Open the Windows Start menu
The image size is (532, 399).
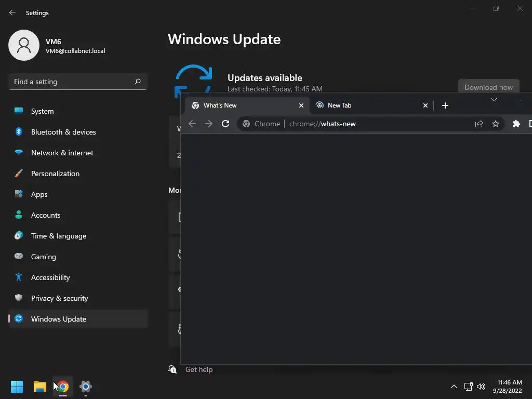(17, 387)
